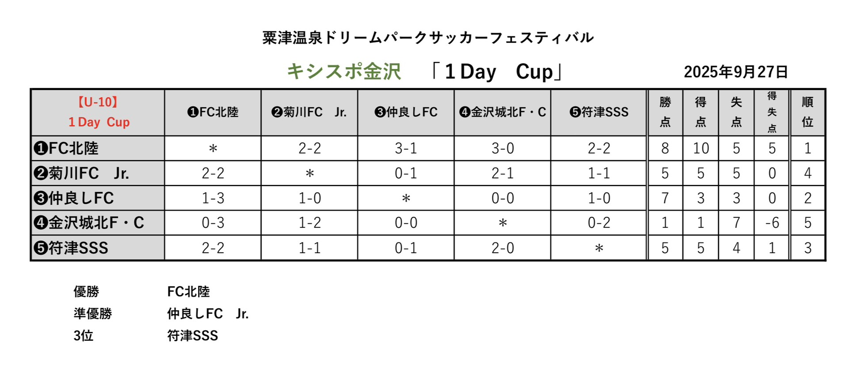Click the 3位 label below the table
The height and width of the screenshot is (369, 868).
coord(84,336)
